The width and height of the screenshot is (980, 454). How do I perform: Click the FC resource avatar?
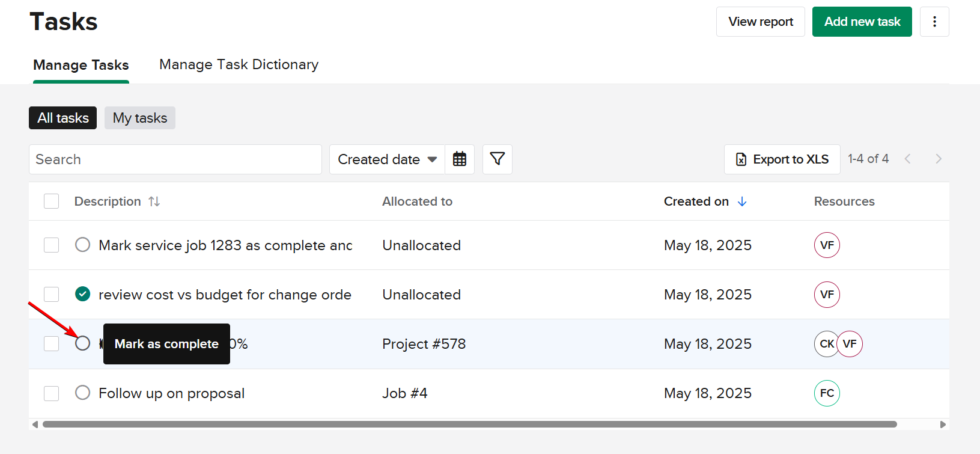827,393
